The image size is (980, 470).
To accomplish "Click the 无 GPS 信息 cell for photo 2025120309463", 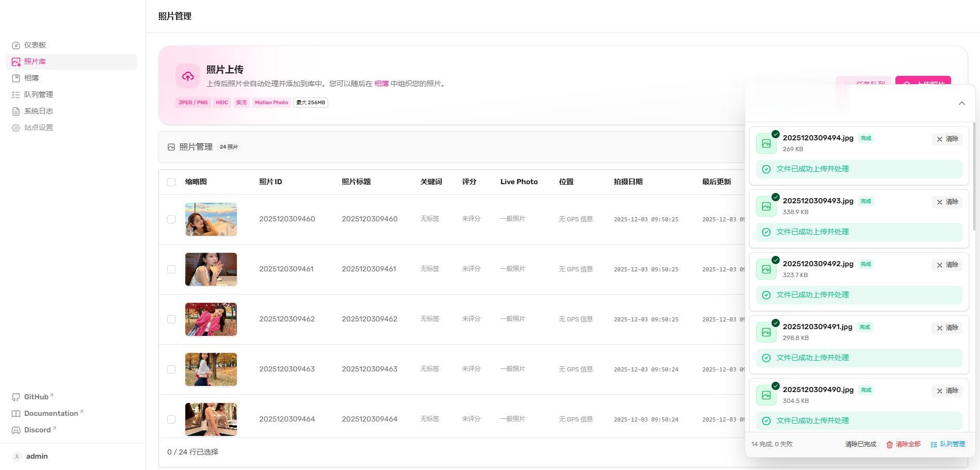I will 576,369.
